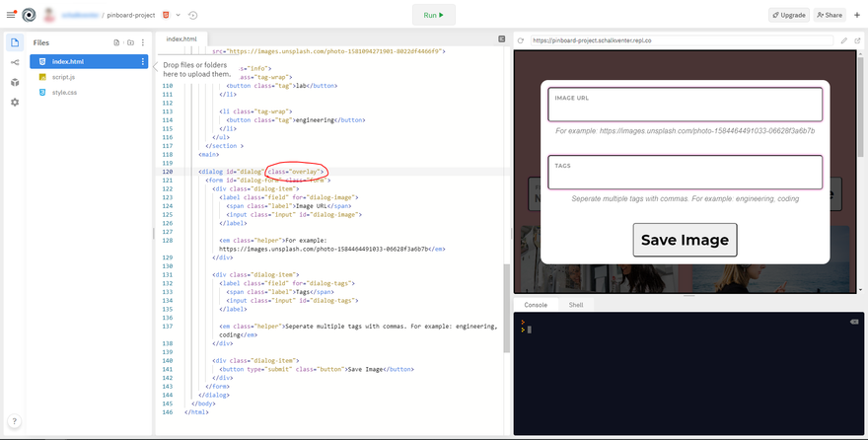Image resolution: width=868 pixels, height=440 pixels.
Task: Click the add new folder icon
Action: [x=130, y=42]
